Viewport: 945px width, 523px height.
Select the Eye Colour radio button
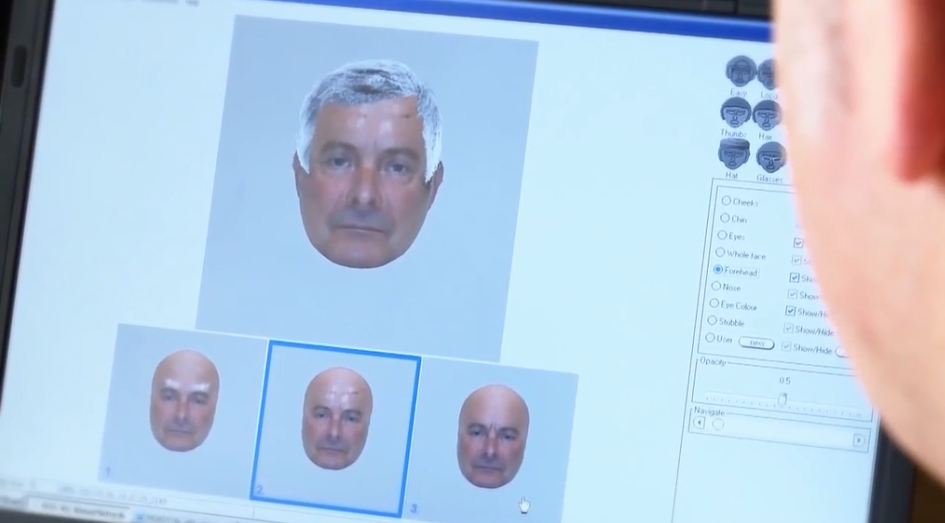click(714, 304)
